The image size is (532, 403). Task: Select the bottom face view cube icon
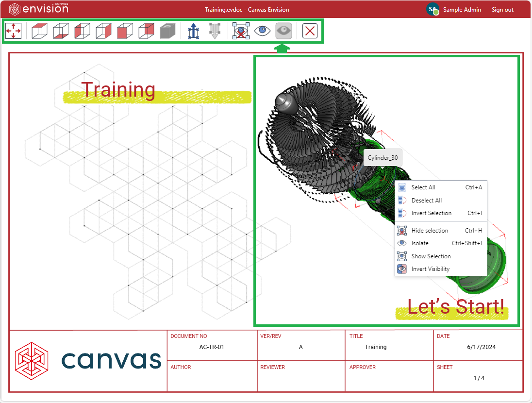click(61, 31)
